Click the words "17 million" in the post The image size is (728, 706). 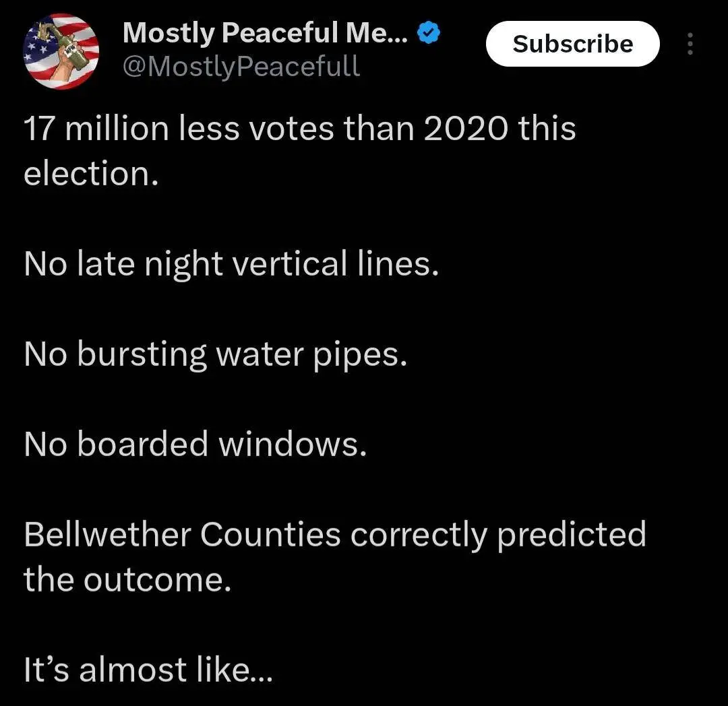tap(96, 128)
